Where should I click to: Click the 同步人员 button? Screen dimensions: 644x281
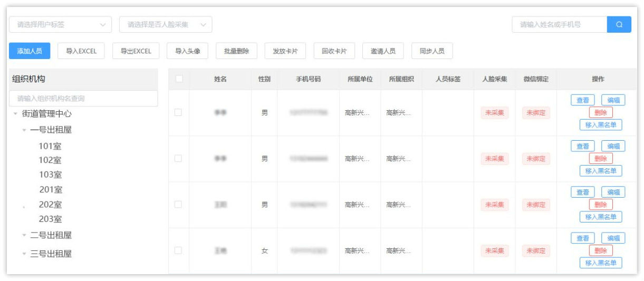pos(431,51)
